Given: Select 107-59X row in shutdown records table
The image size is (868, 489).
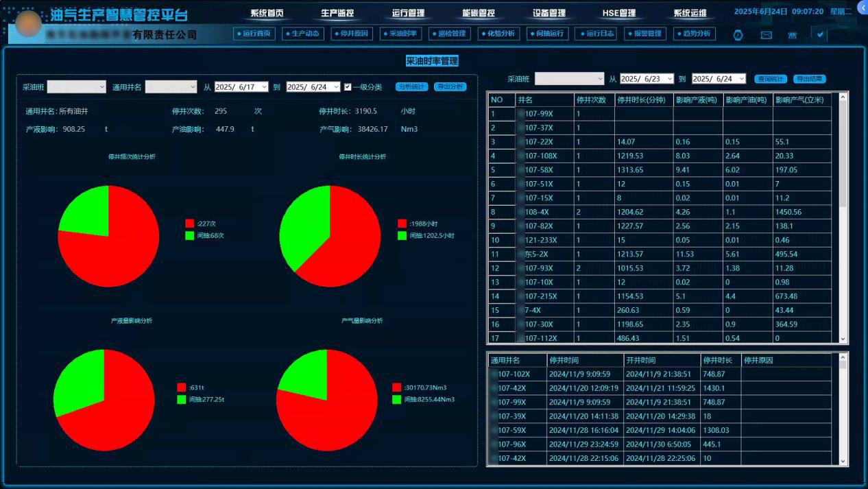Looking at the screenshot, I should click(x=660, y=430).
